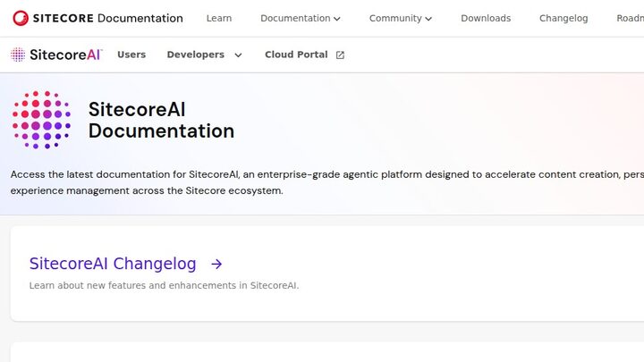The width and height of the screenshot is (644, 362).
Task: Click the SITECORE Documentation site title
Action: pos(107,18)
